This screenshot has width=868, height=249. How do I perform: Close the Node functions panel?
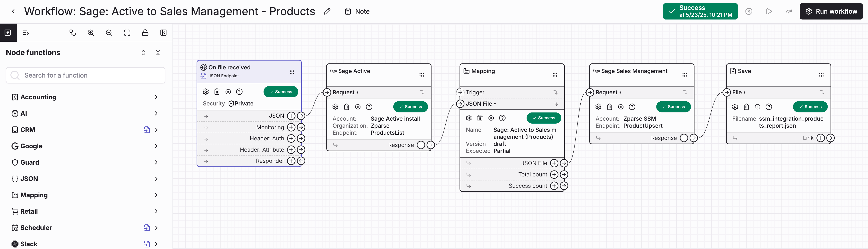[x=158, y=52]
